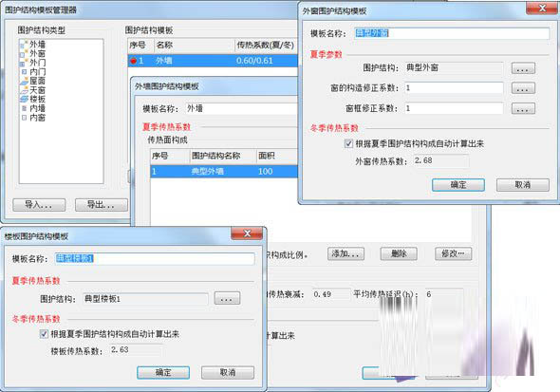Select 内门 icon in structure type tree

[24, 72]
